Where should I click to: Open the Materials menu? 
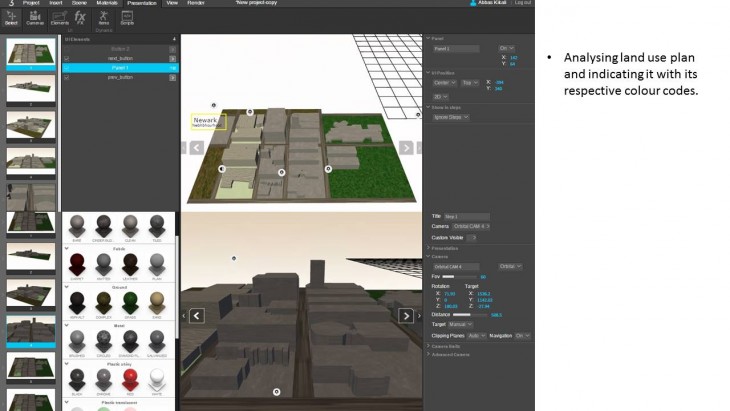(x=105, y=3)
